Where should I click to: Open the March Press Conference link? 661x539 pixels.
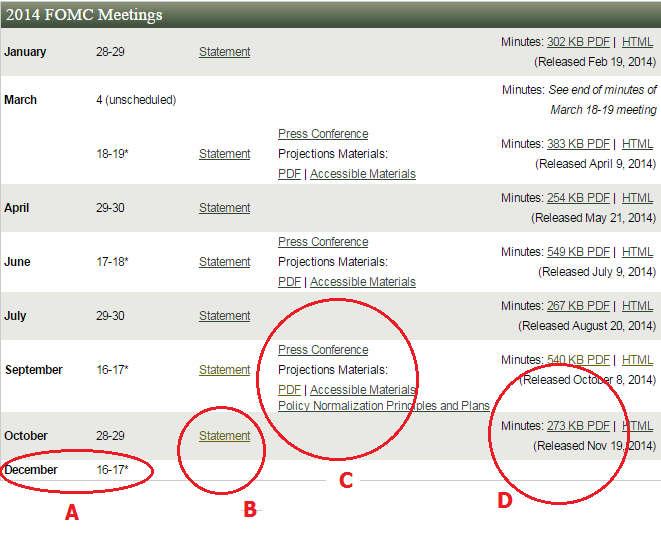[x=323, y=134]
